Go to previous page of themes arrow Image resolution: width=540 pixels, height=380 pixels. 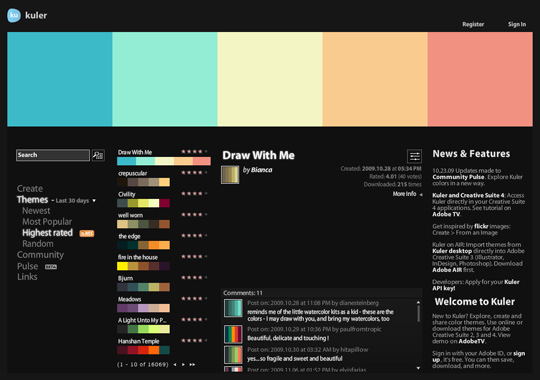(175, 364)
